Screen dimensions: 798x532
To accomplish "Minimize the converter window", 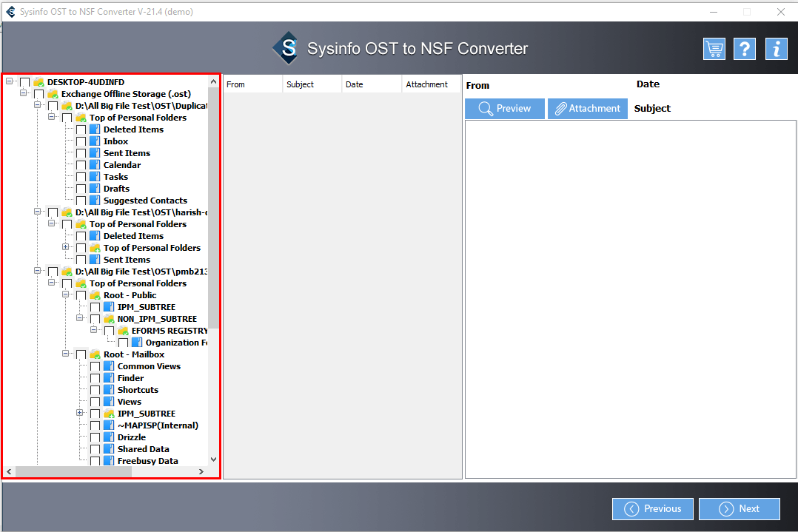I will point(714,12).
